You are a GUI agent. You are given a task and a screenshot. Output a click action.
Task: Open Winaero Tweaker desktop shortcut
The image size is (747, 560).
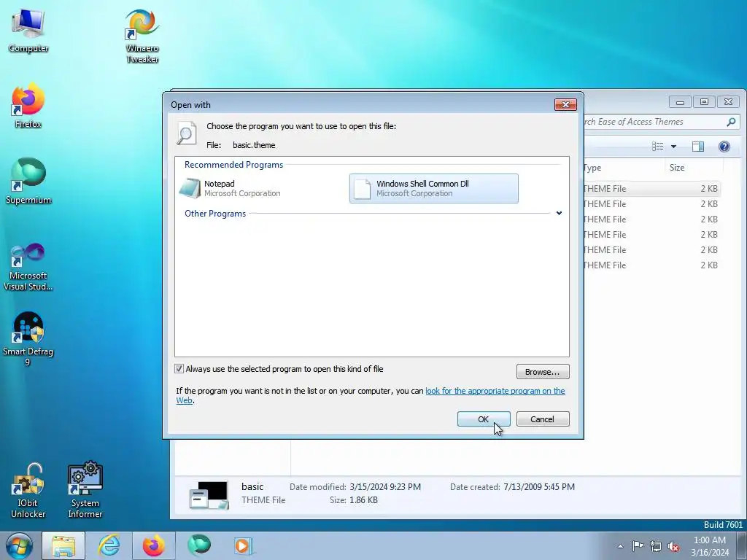point(142,36)
